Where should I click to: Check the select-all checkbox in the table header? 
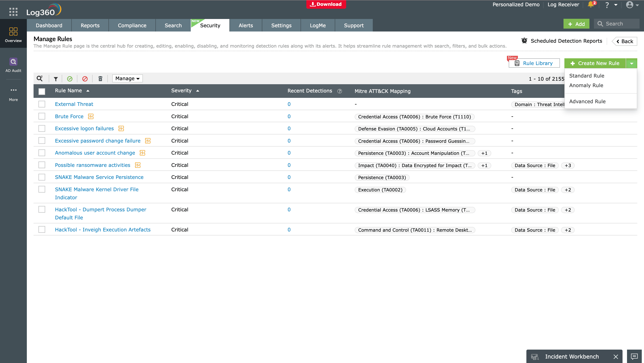click(x=42, y=91)
